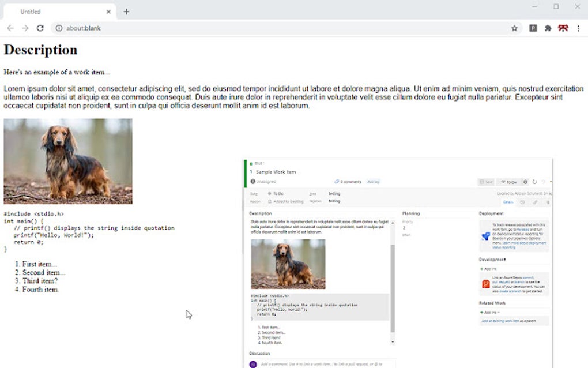Open the Added to backlog reason dropdown
The width and height of the screenshot is (588, 368).
click(288, 201)
